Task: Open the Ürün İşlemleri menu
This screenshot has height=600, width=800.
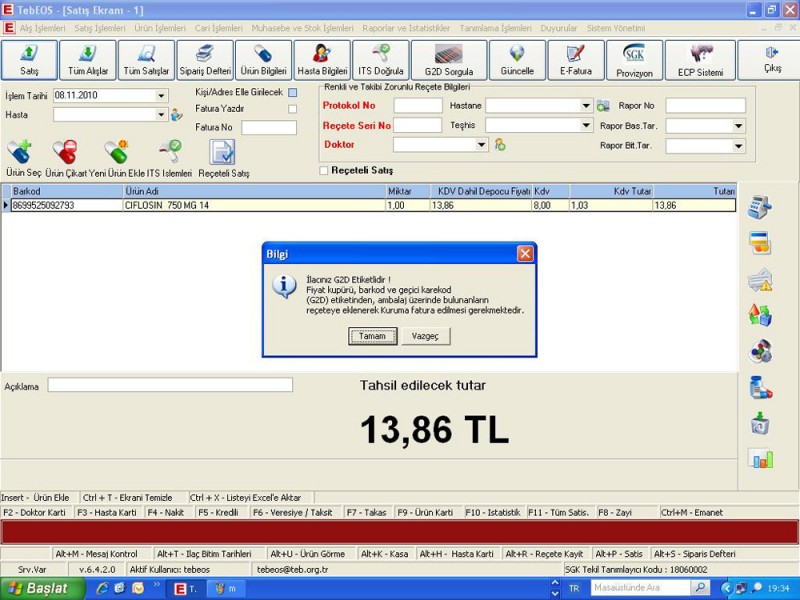Action: [162, 28]
